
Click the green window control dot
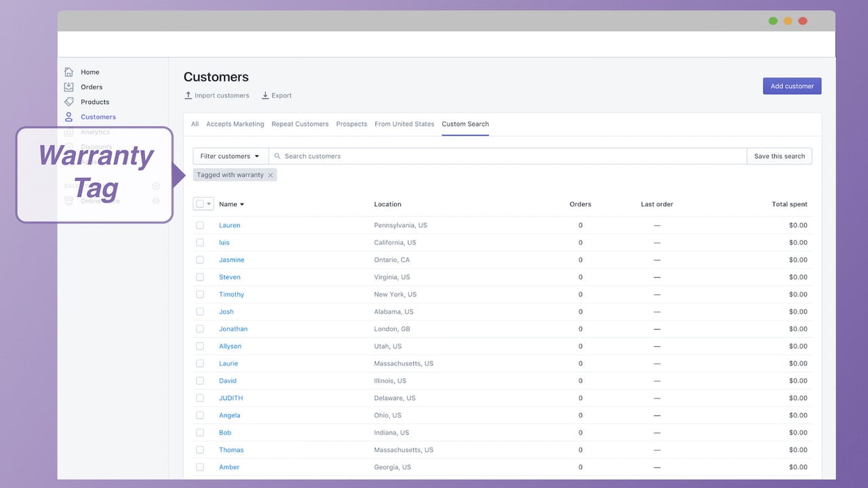773,21
